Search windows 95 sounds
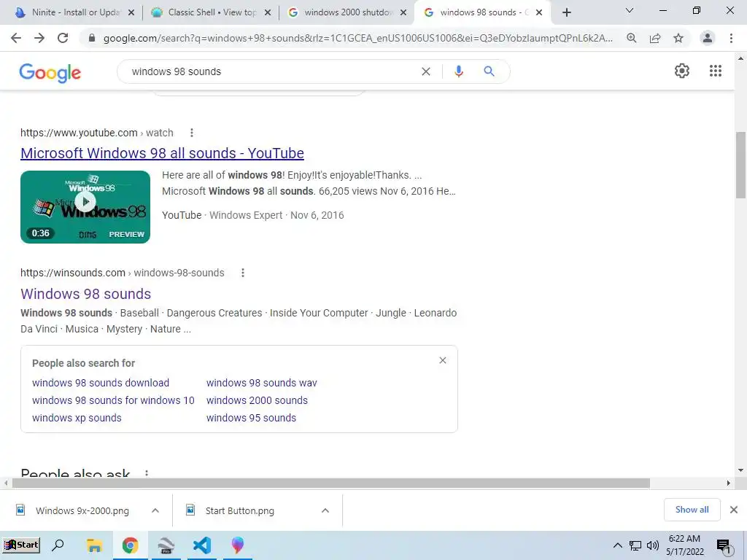 [x=251, y=418]
